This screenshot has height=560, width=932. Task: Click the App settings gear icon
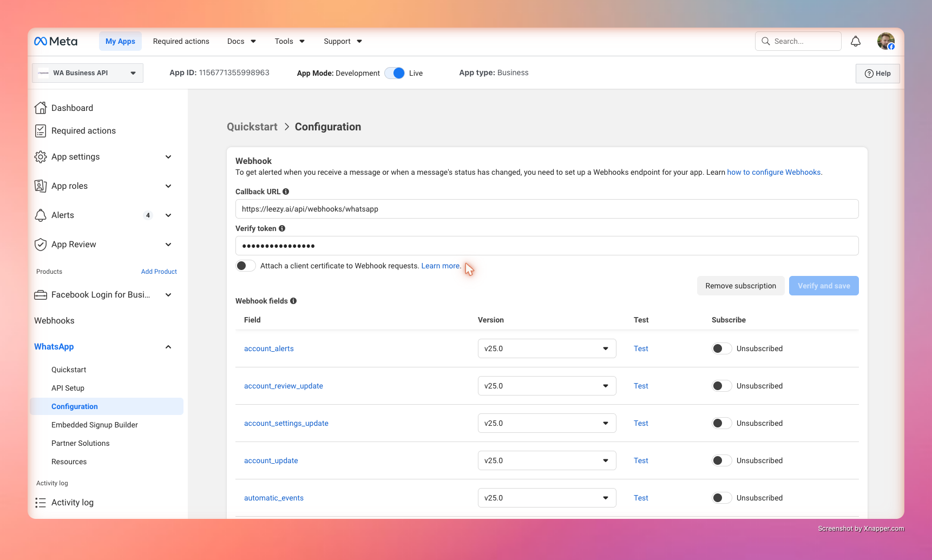coord(41,157)
